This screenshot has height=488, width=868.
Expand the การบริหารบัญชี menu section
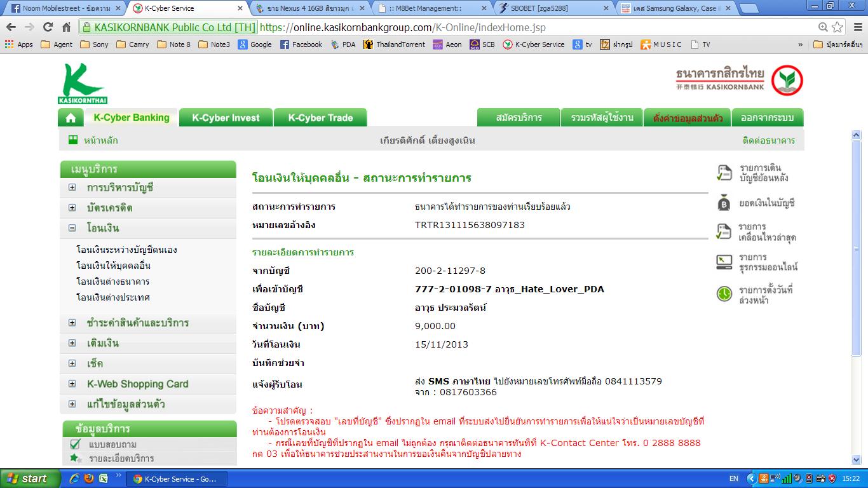pos(72,187)
